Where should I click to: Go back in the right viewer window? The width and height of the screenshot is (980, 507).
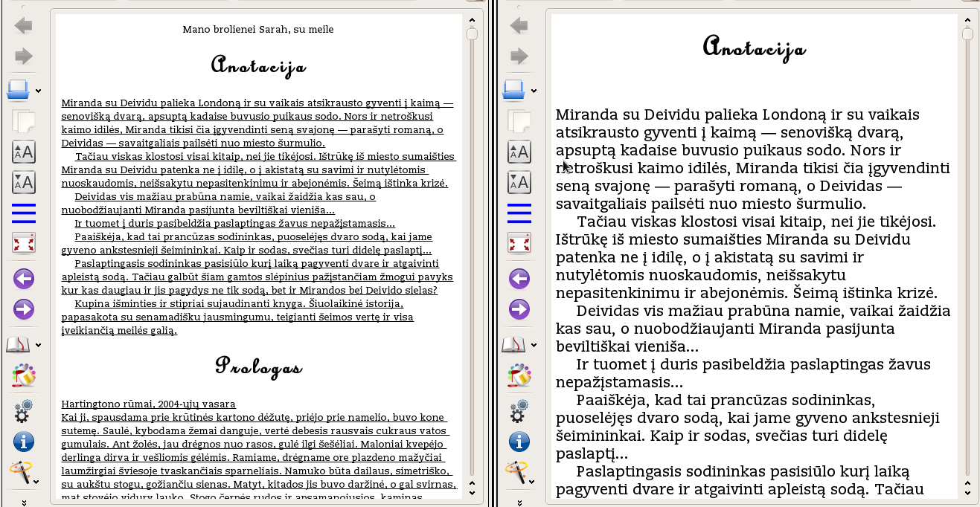pyautogui.click(x=519, y=26)
